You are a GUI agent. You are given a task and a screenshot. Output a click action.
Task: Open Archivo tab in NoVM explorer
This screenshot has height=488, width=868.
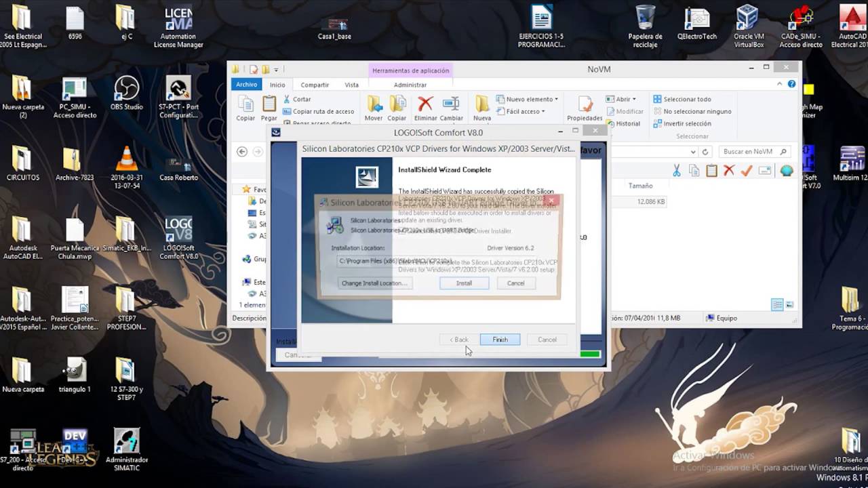(247, 85)
